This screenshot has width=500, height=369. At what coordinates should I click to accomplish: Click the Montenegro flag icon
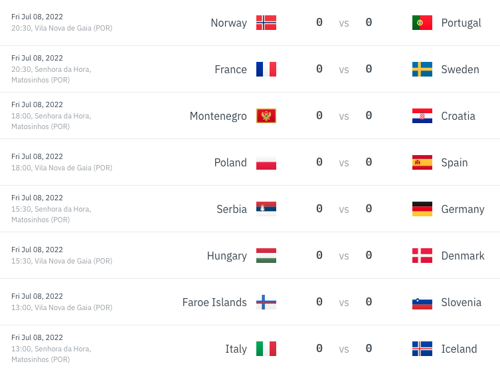tap(266, 116)
